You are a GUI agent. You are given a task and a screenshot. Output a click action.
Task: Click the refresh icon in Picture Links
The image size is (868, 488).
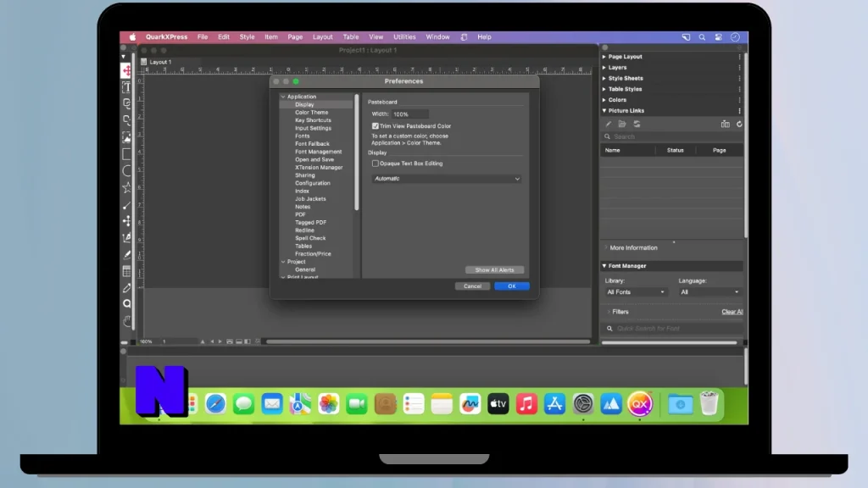739,124
